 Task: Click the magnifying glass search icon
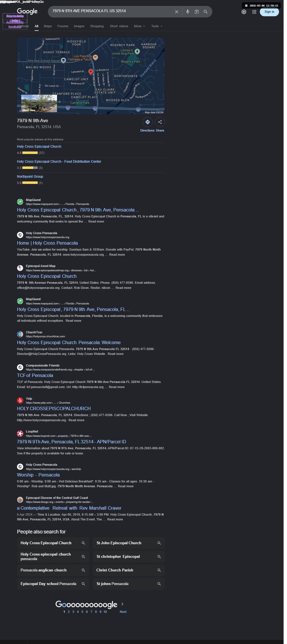point(206,12)
